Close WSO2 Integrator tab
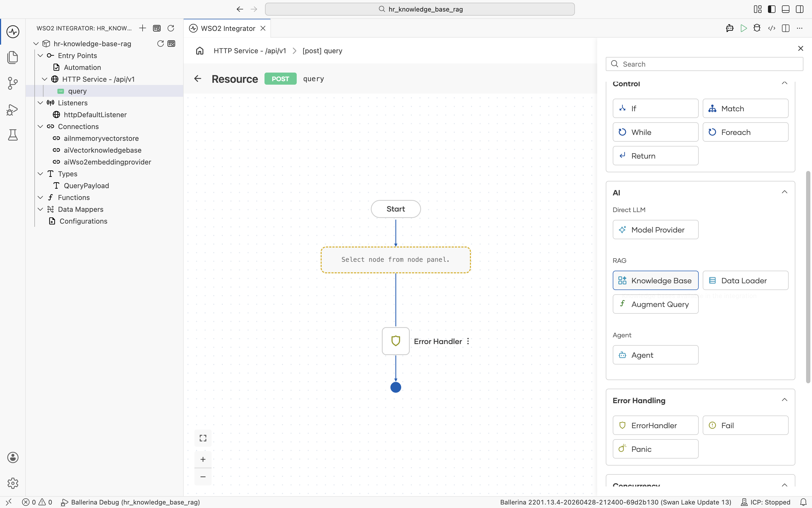This screenshot has width=812, height=508. 263,28
